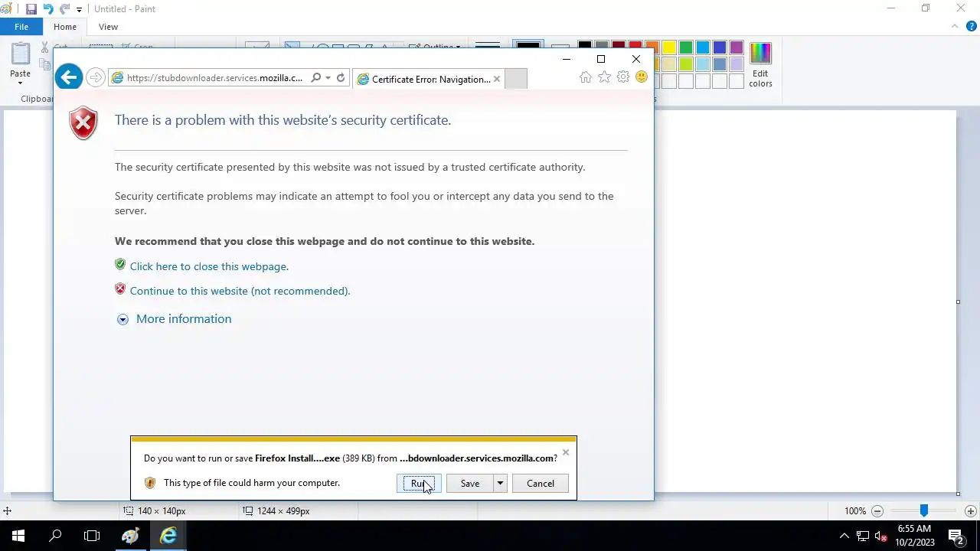Switch to the Home ribbon tab in Paint
Viewport: 980px width, 551px height.
(x=65, y=27)
